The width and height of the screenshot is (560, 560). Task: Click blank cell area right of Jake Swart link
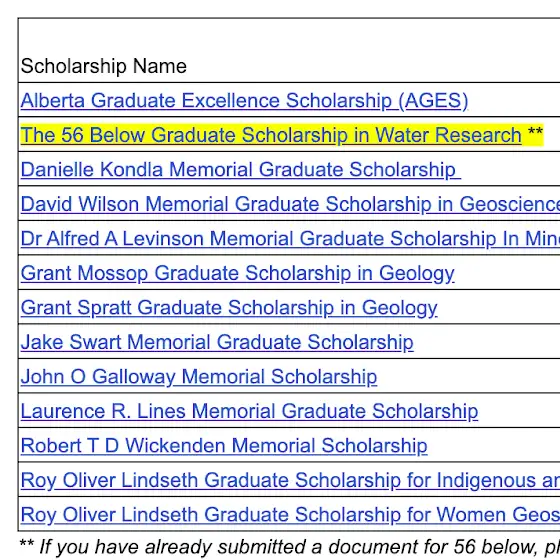[487, 342]
